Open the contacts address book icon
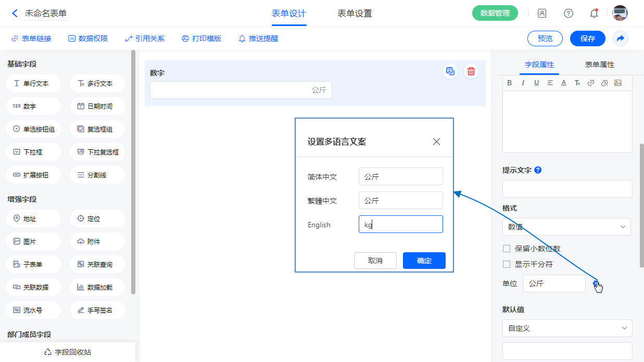The height and width of the screenshot is (362, 644). point(542,14)
